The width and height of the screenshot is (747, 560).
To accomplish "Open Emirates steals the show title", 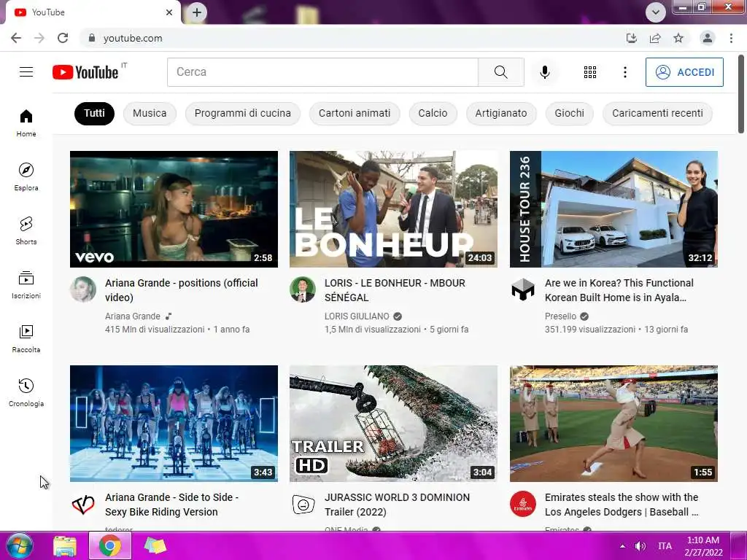I will [x=622, y=505].
